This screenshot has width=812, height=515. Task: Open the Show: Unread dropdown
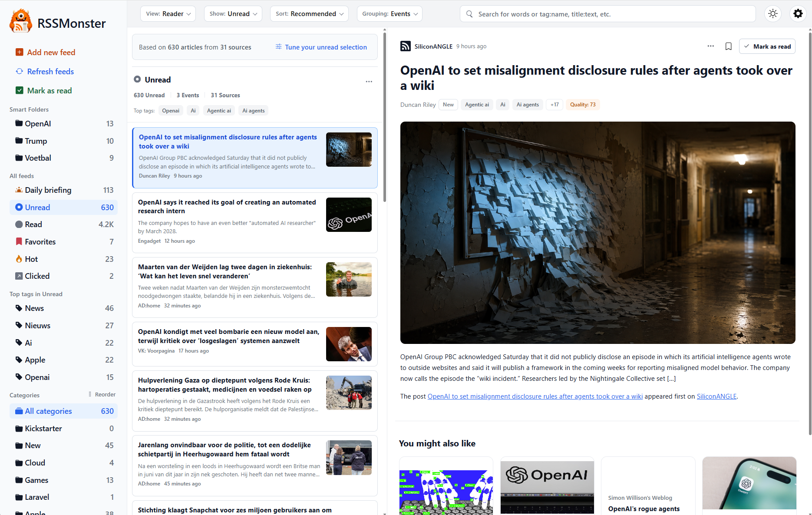point(233,14)
